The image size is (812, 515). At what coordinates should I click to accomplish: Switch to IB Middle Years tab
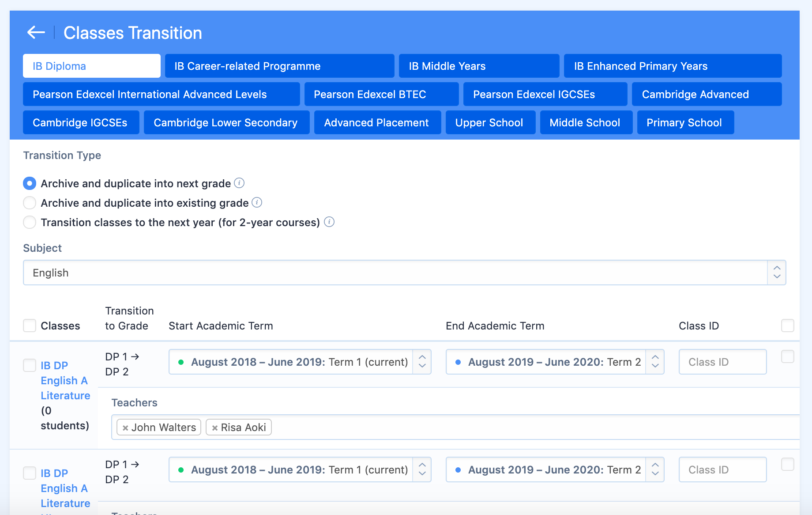coord(479,66)
